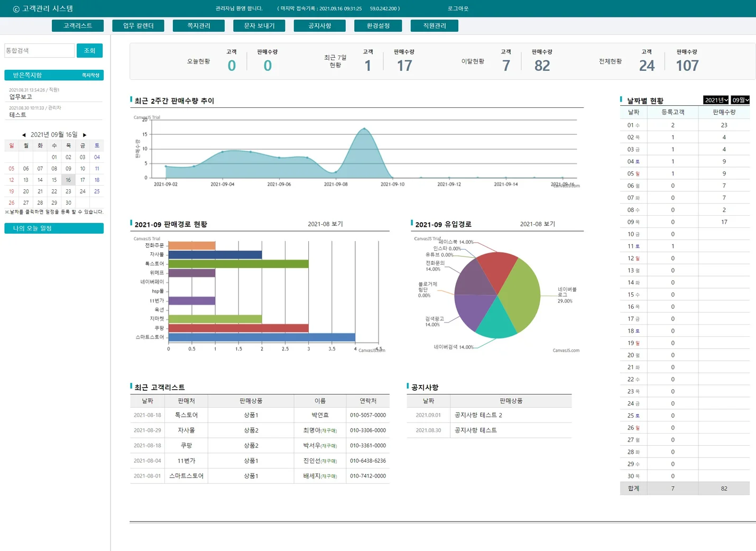Open the 쪽지관리 navigation menu

pos(199,26)
